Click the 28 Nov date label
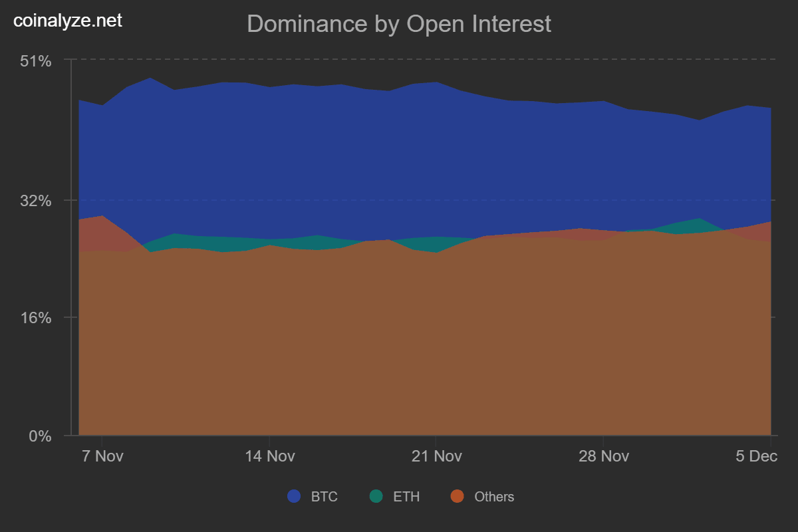This screenshot has height=532, width=798. click(x=604, y=456)
